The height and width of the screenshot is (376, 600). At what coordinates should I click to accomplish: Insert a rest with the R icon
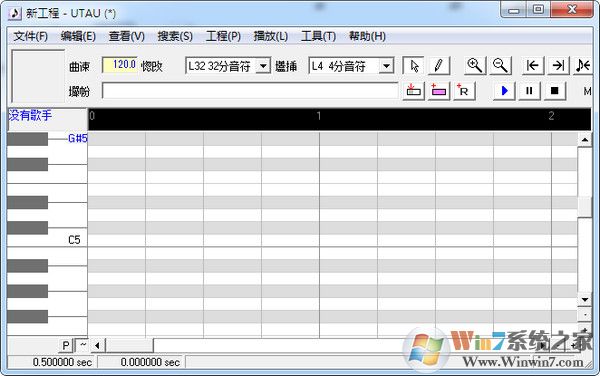point(464,91)
